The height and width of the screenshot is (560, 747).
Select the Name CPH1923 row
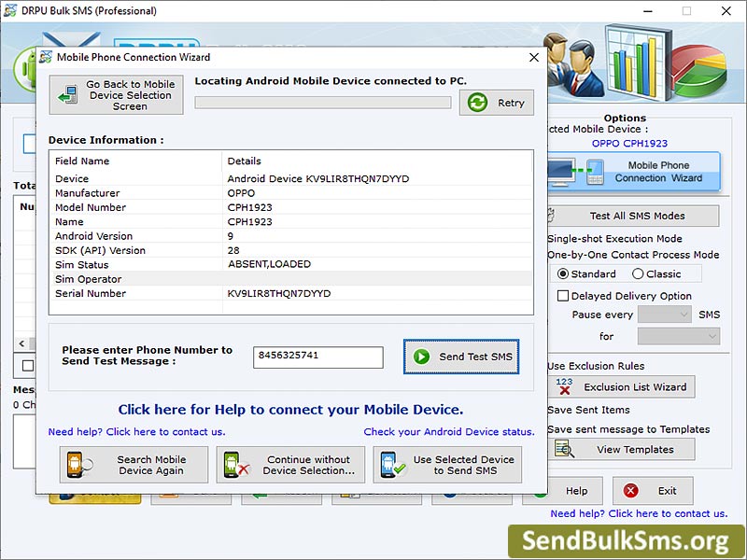coord(290,222)
